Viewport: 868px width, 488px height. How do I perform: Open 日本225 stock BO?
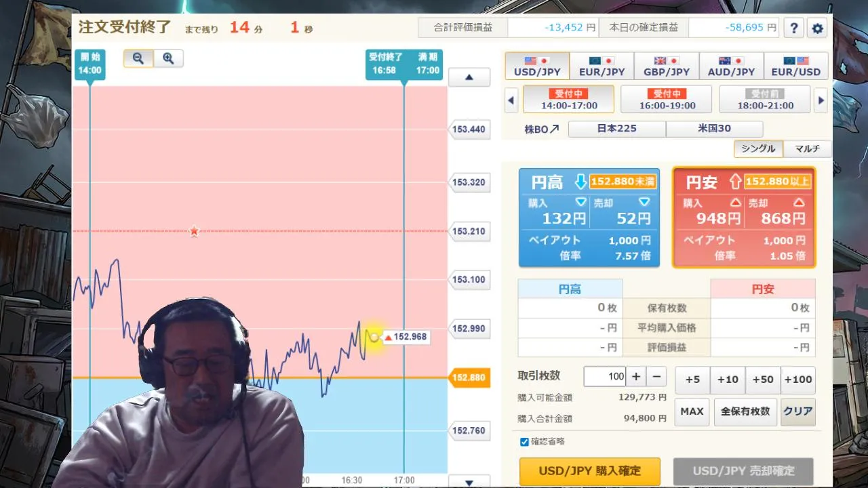616,129
